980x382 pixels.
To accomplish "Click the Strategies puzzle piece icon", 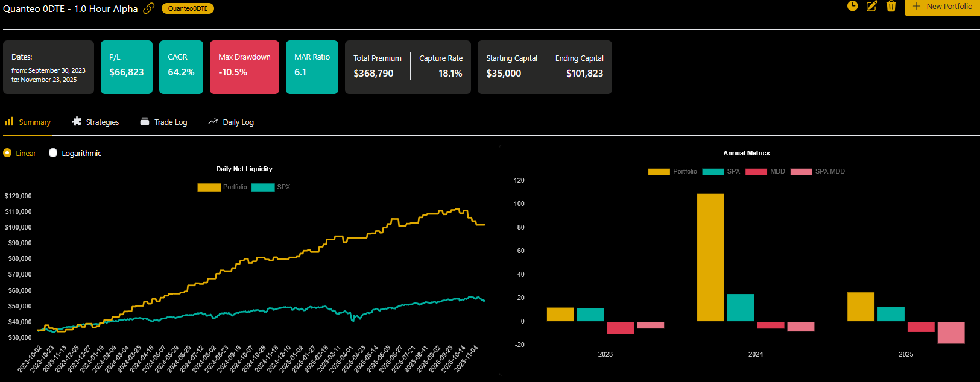I will click(77, 122).
